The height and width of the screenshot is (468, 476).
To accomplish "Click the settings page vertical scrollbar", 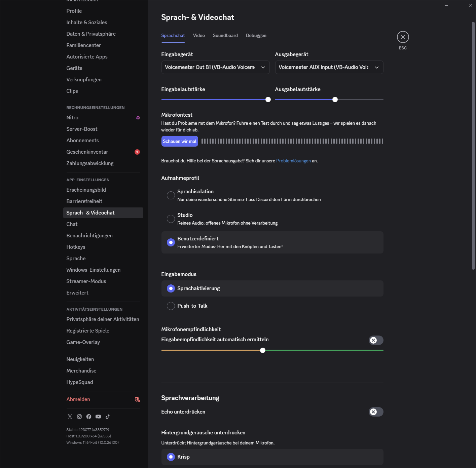I will 473,145.
